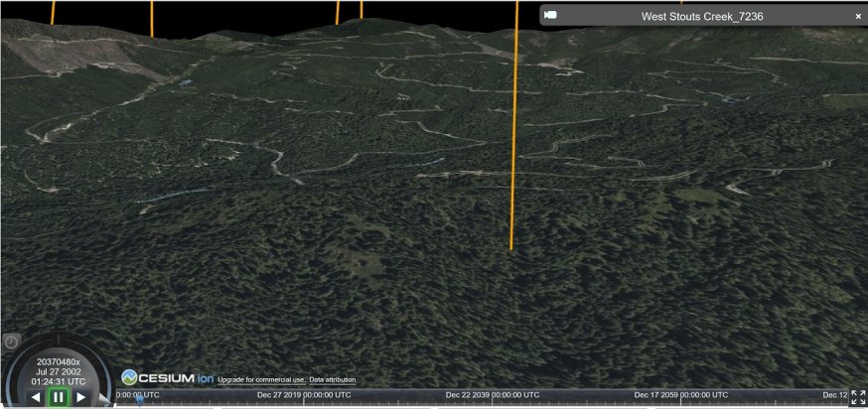Click the play forward arrow button
This screenshot has width=868, height=409.
click(80, 397)
